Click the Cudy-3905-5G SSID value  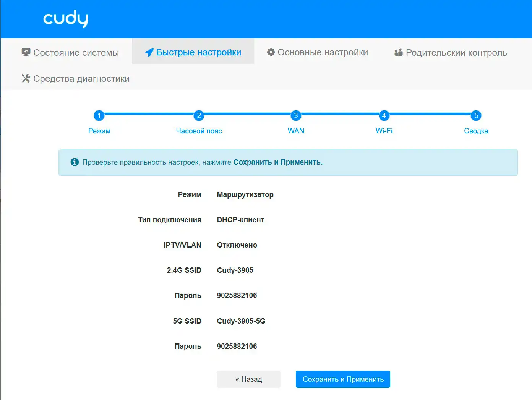point(241,321)
